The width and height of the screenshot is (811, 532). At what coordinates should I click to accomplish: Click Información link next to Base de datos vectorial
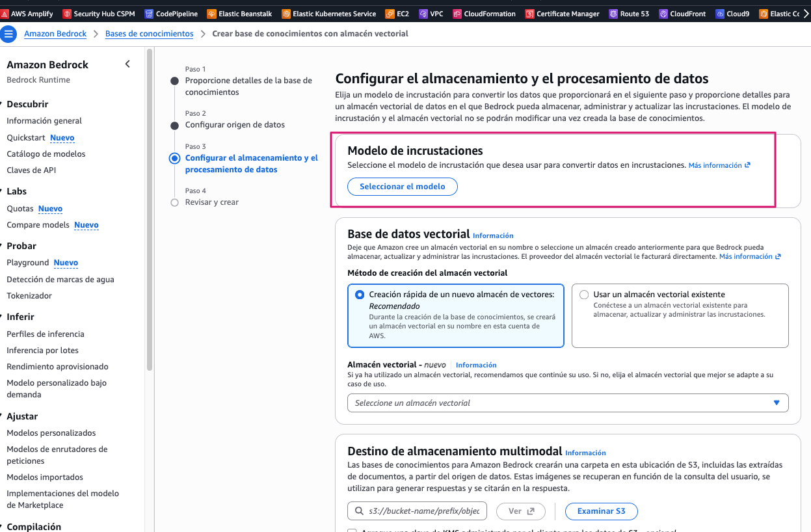click(x=493, y=235)
